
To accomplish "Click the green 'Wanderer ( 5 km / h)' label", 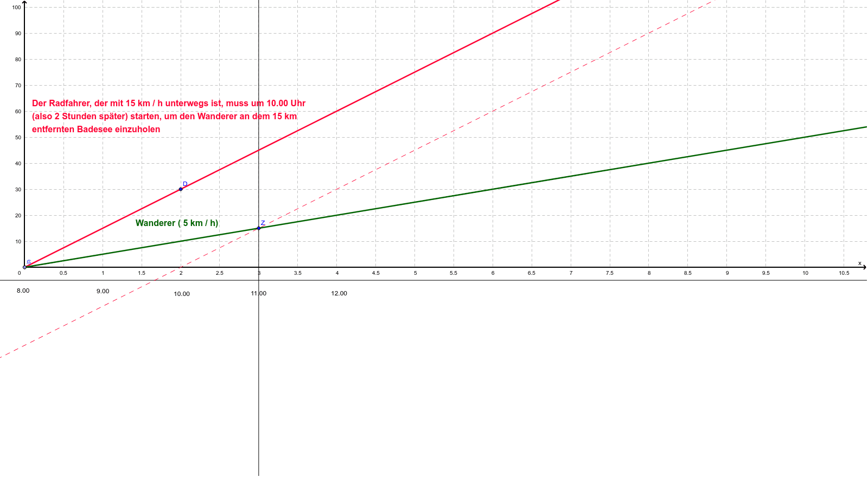I will tap(177, 223).
